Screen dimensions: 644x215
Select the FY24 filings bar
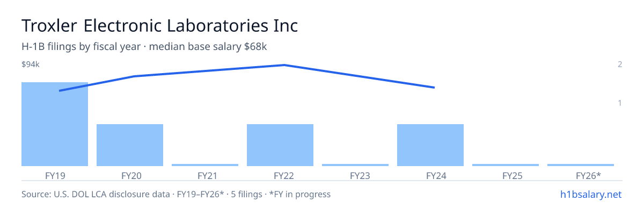[x=430, y=145]
